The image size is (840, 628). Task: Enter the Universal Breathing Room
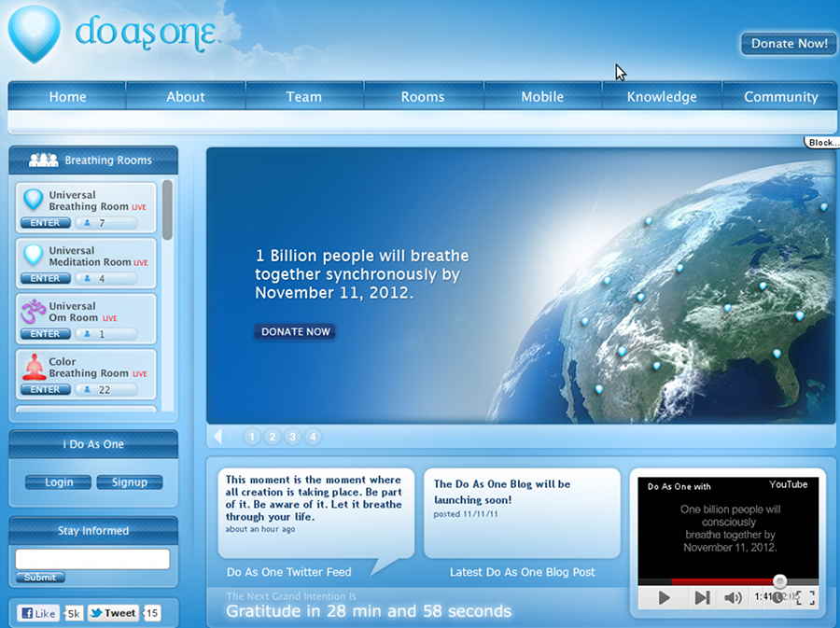coord(45,223)
